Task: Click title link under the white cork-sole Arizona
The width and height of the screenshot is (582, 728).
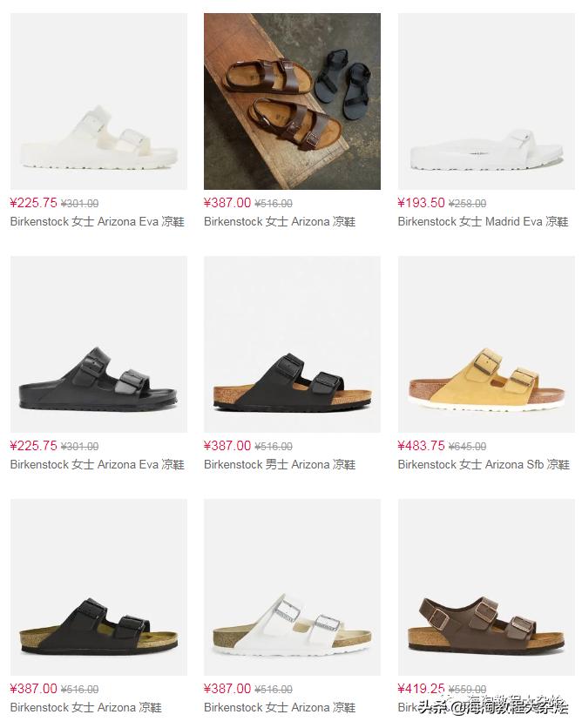Action: [280, 708]
